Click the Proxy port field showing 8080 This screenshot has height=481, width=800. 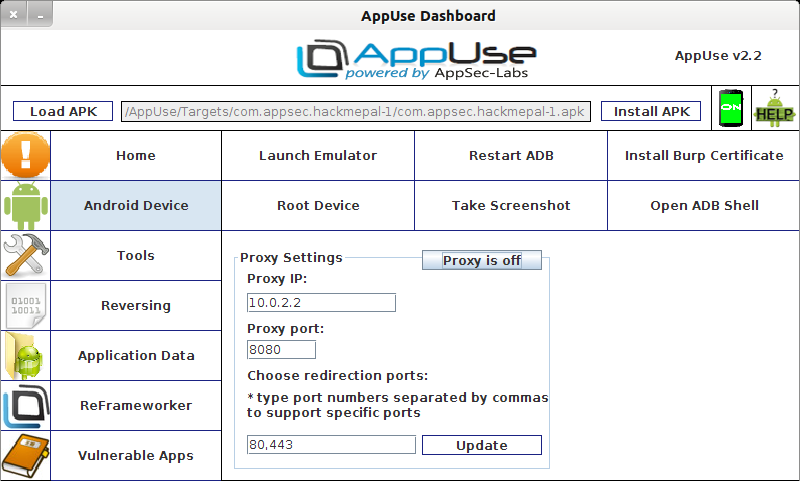tap(281, 349)
